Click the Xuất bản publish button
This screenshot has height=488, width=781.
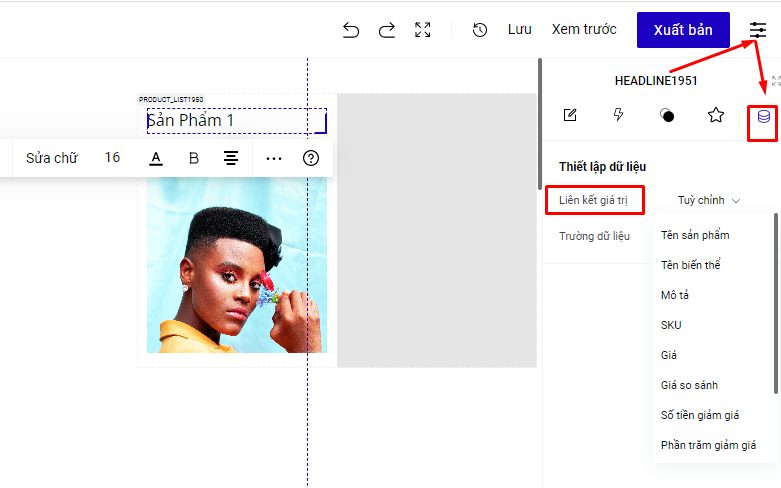pyautogui.click(x=683, y=30)
